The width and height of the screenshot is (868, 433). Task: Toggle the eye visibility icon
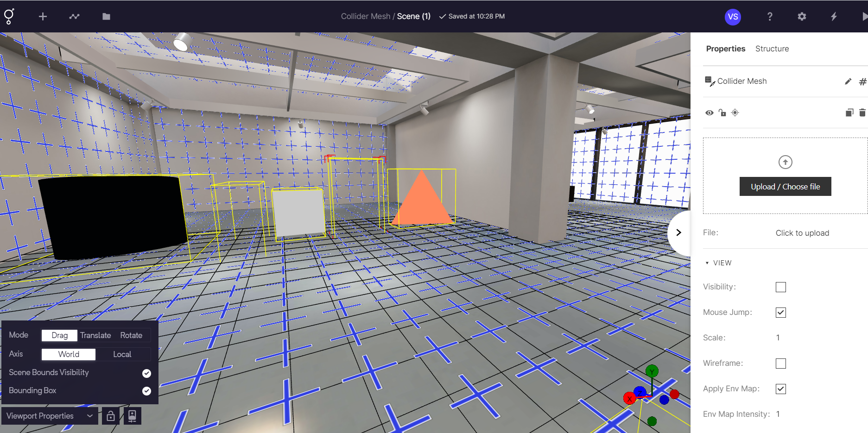pyautogui.click(x=710, y=113)
